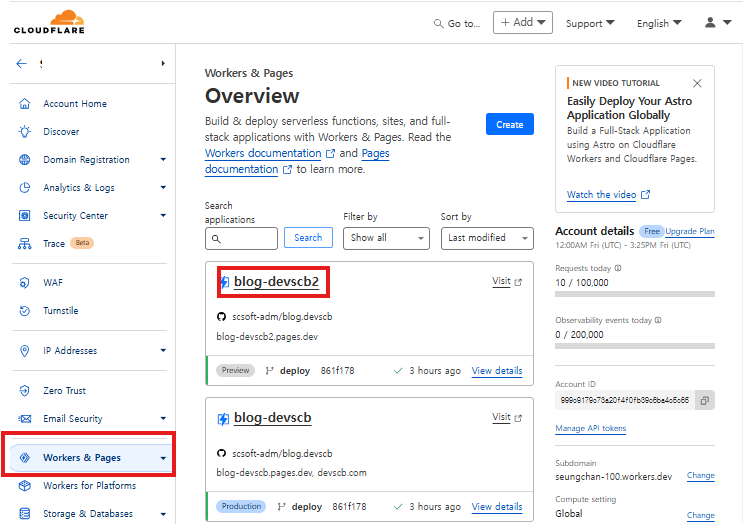Click the blog-devscb2 Pages project icon
743x524 pixels.
[x=225, y=282]
